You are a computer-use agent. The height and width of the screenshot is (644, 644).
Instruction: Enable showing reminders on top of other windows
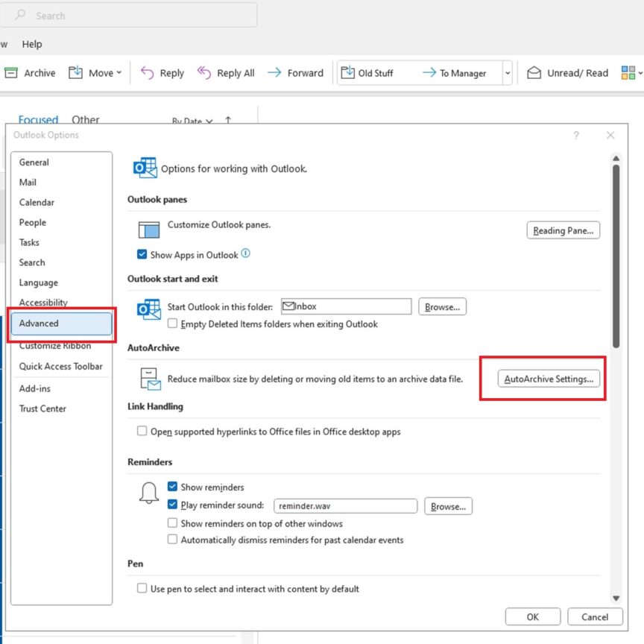172,523
